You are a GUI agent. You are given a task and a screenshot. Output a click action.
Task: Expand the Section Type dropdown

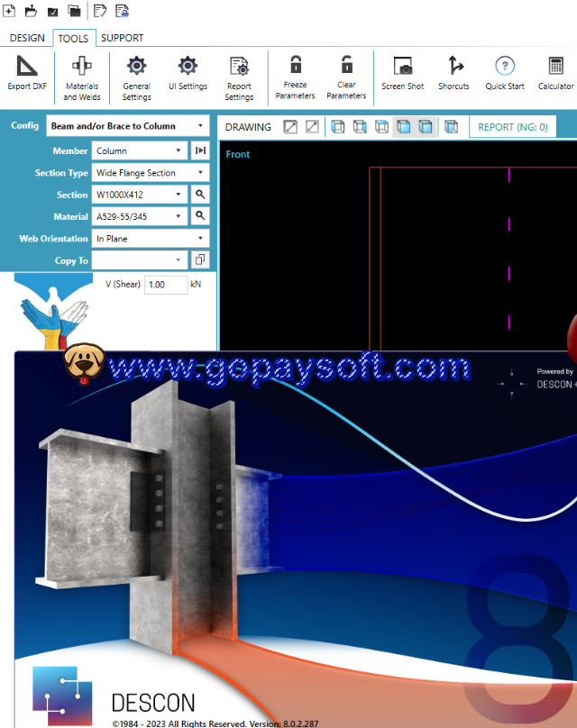(x=151, y=172)
